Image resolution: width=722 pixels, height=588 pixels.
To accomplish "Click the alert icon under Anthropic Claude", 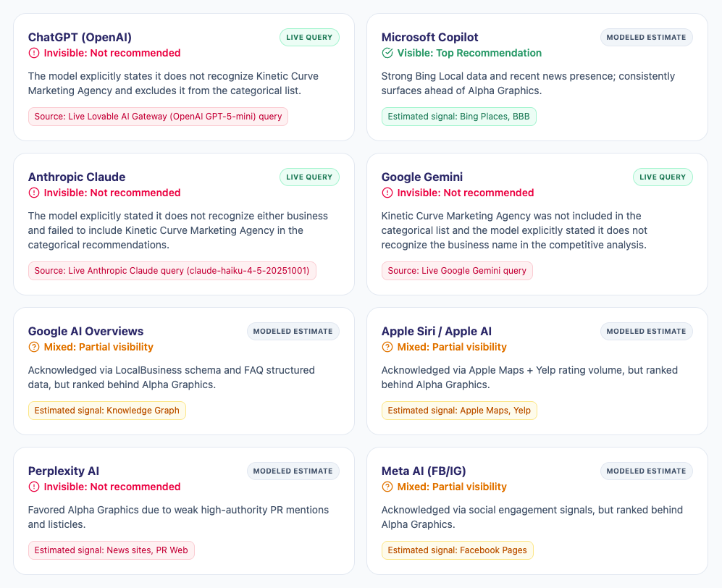I will click(34, 193).
